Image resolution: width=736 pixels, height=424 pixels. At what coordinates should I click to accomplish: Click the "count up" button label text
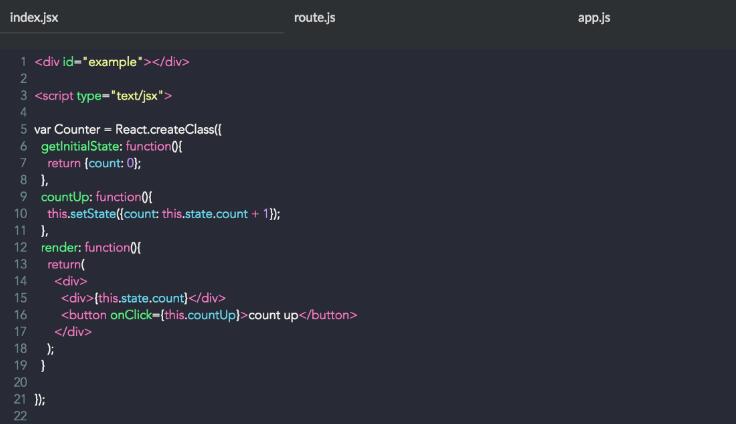pyautogui.click(x=273, y=315)
